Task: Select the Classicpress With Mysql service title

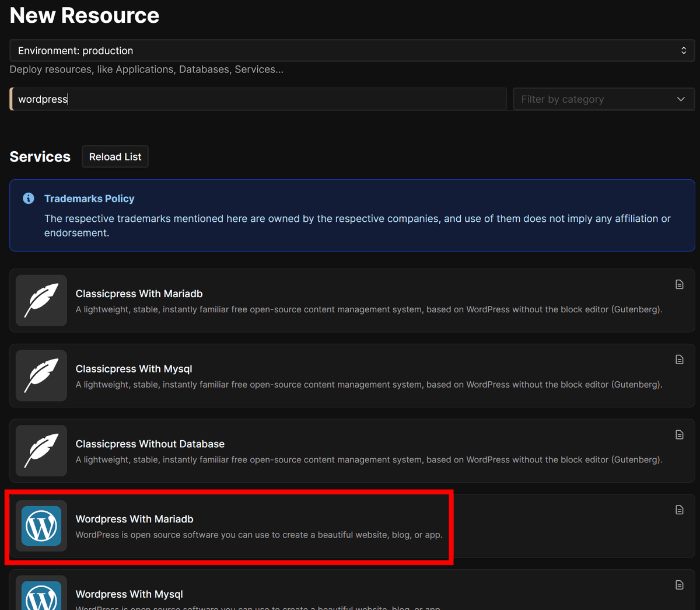Action: 134,369
